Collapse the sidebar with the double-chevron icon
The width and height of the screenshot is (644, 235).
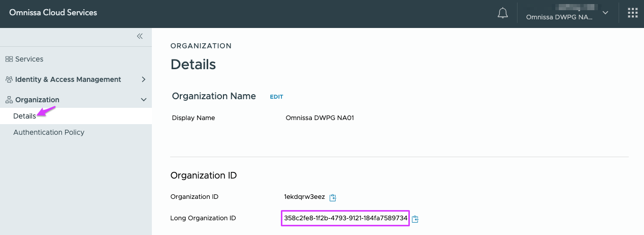point(140,36)
